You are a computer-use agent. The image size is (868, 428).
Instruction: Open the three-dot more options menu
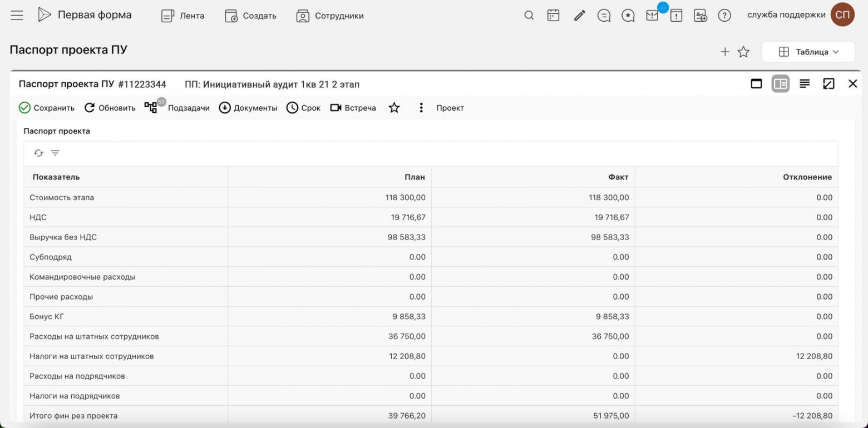421,108
